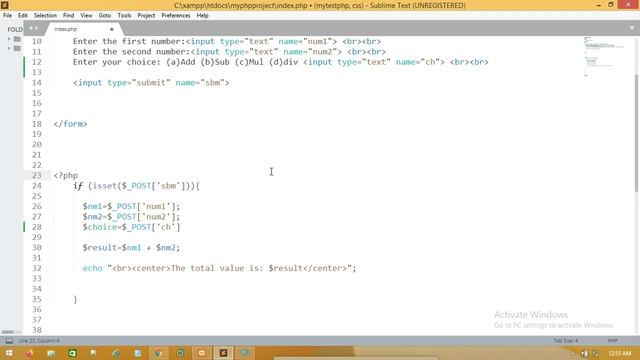Open the volume icon in the system tray
The image size is (640, 360).
pos(596,353)
